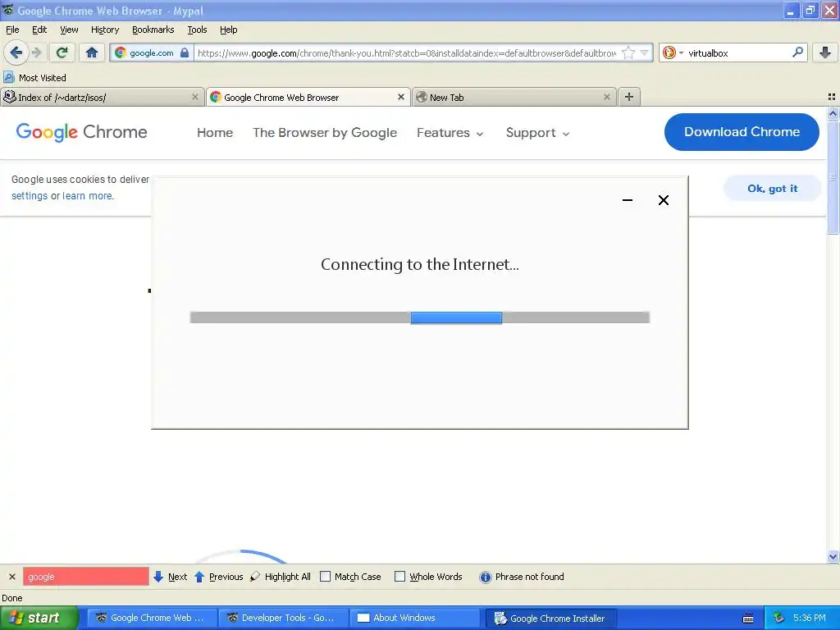Open the Bookmarks menu

pyautogui.click(x=153, y=30)
